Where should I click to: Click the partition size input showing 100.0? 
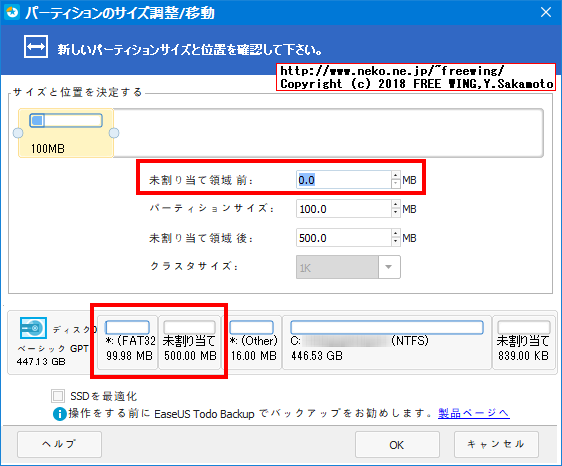[x=343, y=209]
